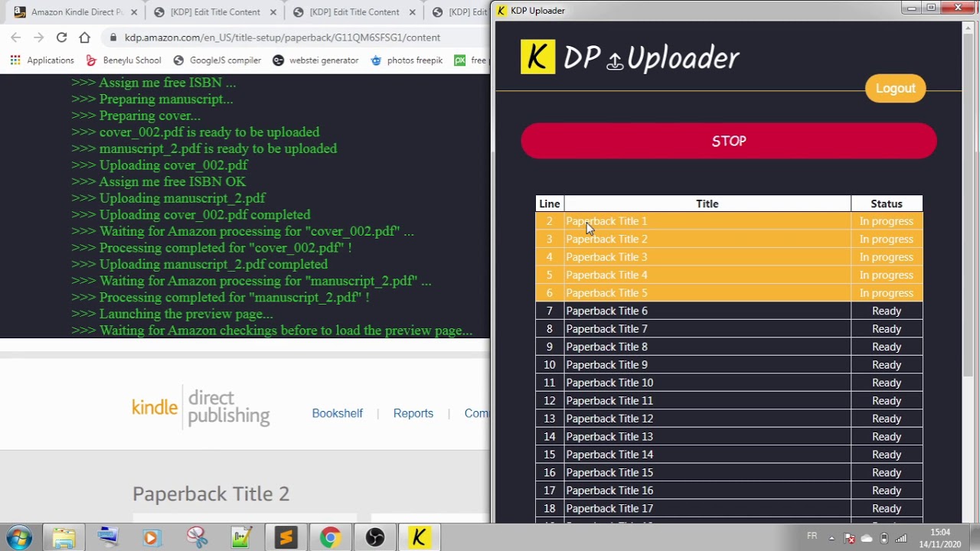Open Action Center flag tray icon
The width and height of the screenshot is (980, 551).
(849, 538)
